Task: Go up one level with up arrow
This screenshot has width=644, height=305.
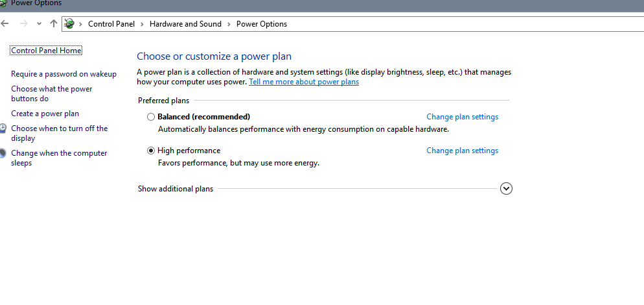Action: point(53,23)
